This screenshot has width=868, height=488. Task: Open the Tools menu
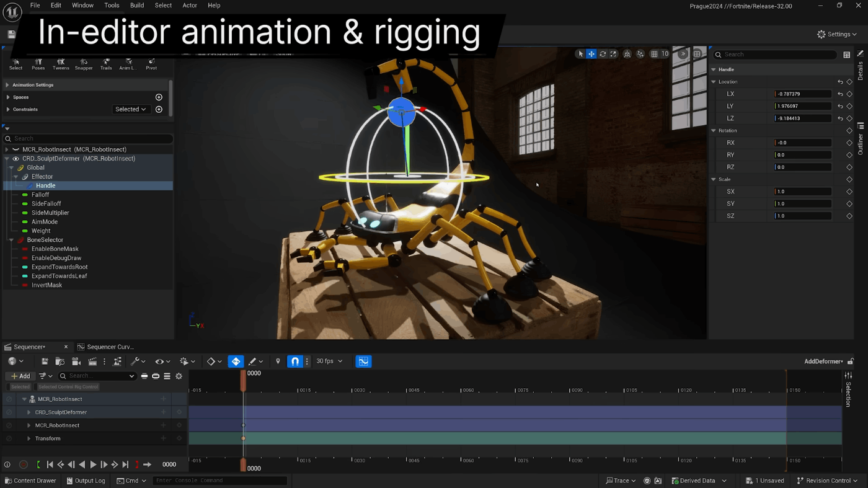click(112, 6)
